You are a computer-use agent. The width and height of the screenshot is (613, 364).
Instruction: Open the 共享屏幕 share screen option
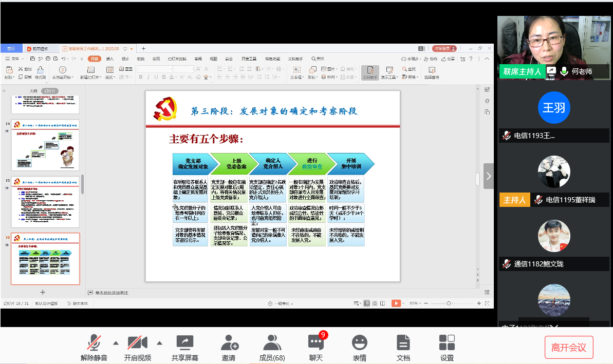click(x=184, y=342)
